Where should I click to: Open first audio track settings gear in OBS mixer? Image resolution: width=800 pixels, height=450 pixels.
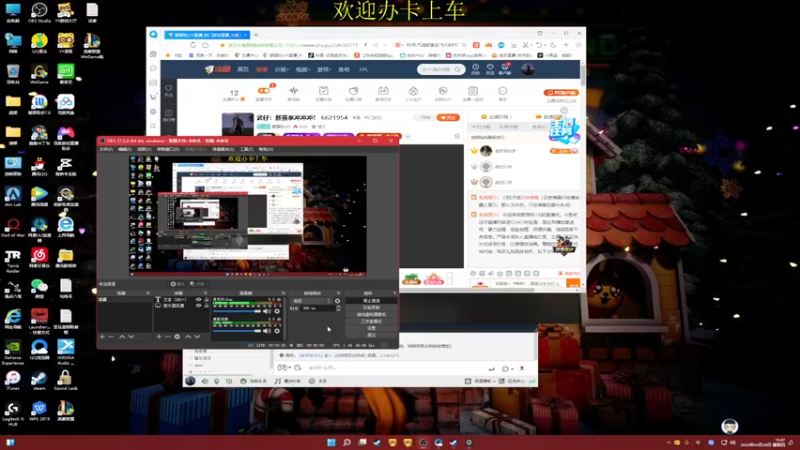[277, 311]
